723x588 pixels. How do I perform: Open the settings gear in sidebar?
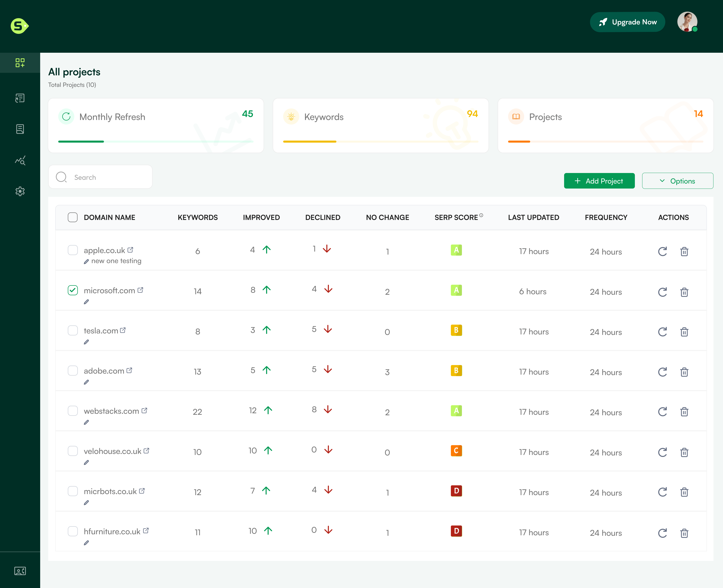(x=20, y=191)
